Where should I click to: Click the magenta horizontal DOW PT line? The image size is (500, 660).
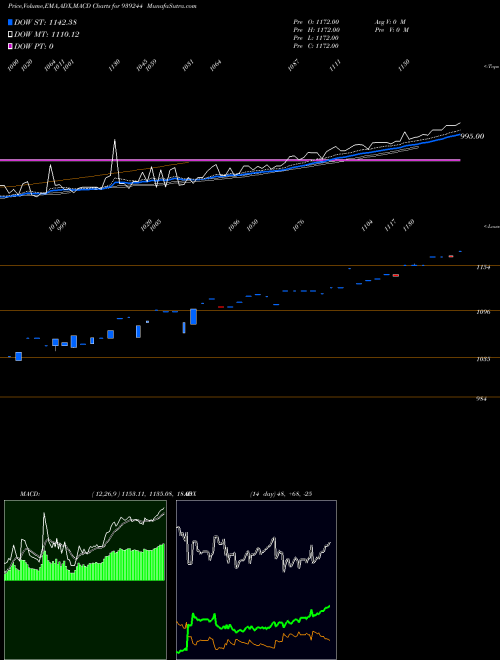tap(230, 160)
